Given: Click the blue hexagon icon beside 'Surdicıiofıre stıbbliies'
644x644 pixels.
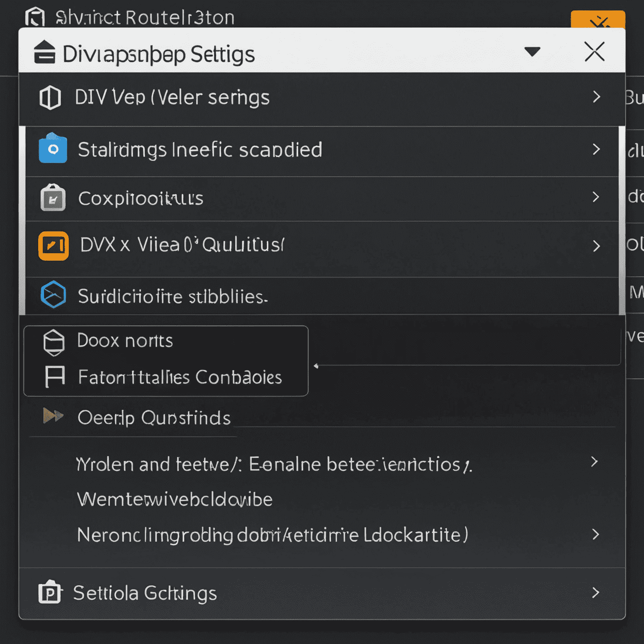Looking at the screenshot, I should [53, 294].
